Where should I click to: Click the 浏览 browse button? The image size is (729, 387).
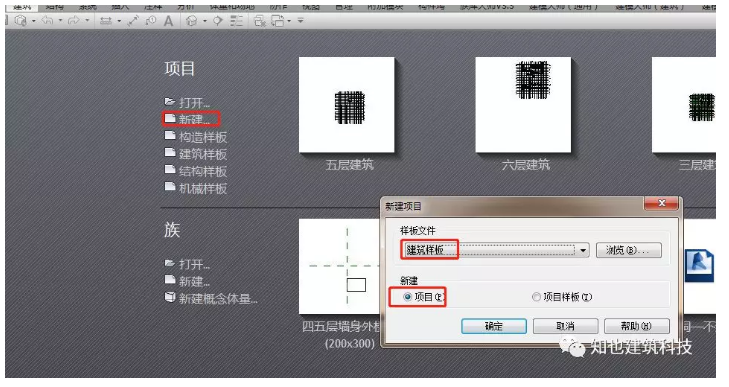click(629, 250)
